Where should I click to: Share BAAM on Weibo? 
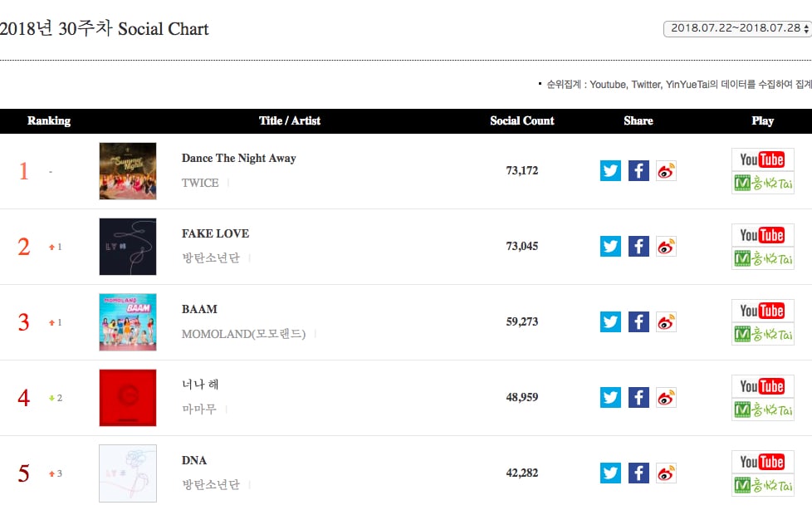point(666,322)
